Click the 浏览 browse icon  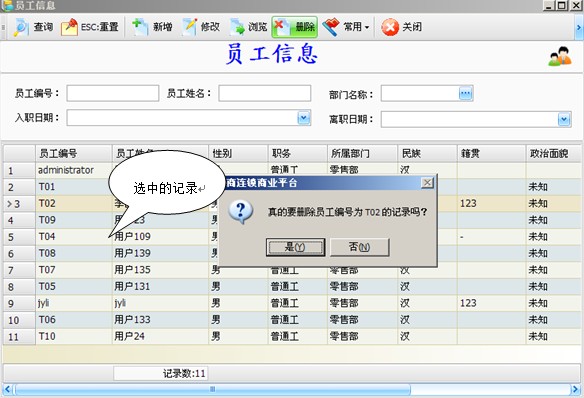click(x=237, y=27)
